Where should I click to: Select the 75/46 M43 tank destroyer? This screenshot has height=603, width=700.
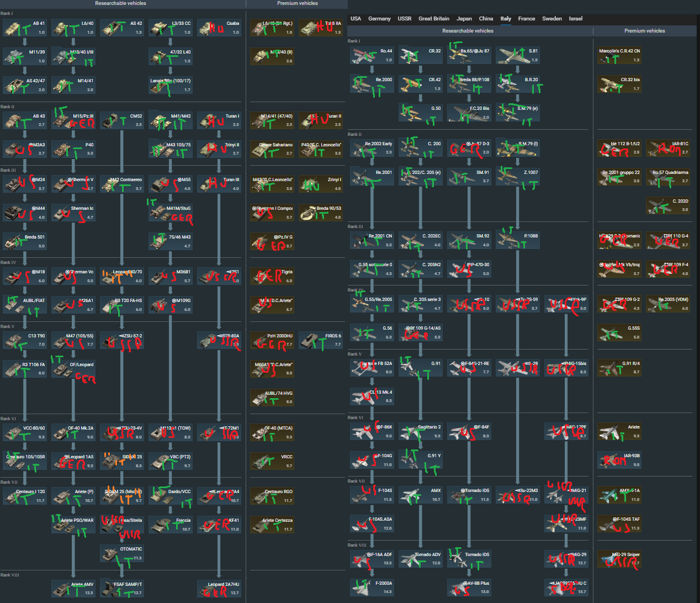click(x=171, y=241)
